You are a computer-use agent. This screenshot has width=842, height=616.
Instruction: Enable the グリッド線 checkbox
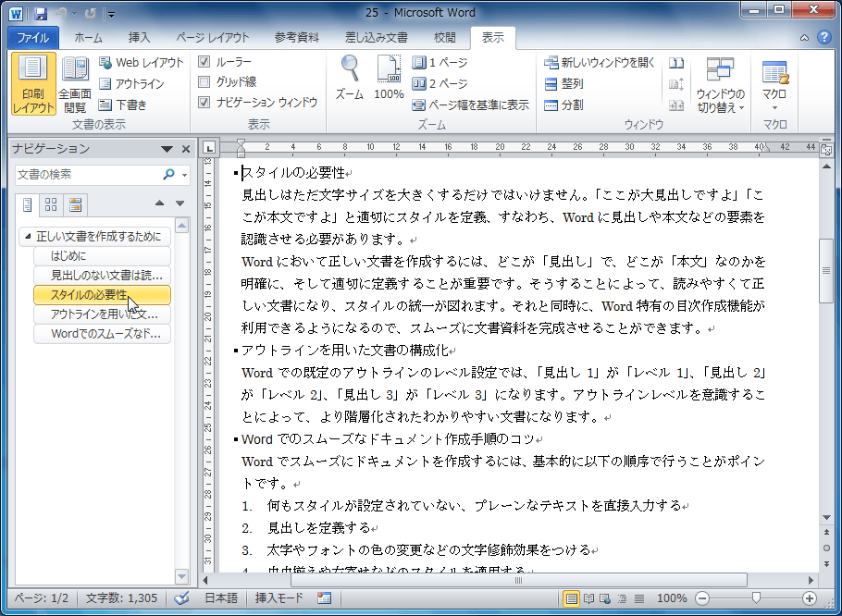(x=204, y=82)
